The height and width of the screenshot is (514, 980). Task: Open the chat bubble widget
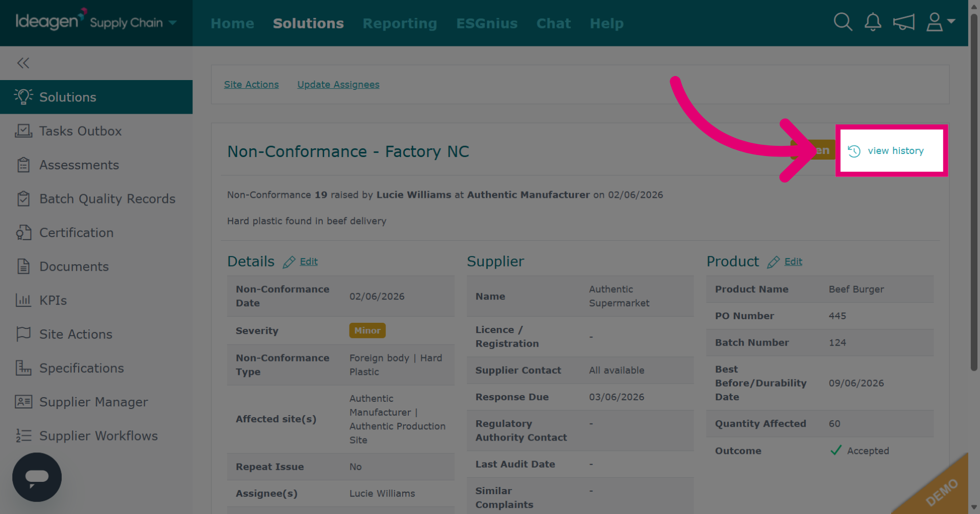(x=37, y=477)
